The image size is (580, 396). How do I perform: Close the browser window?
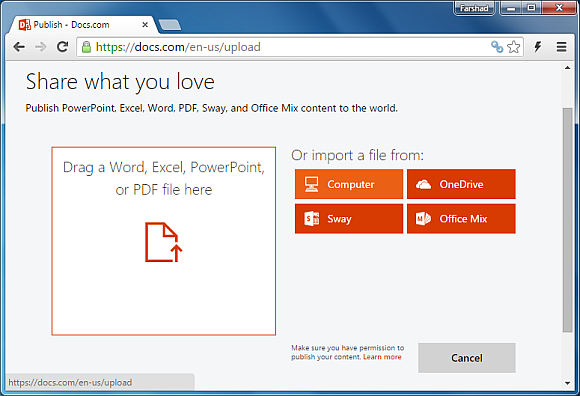pos(559,8)
